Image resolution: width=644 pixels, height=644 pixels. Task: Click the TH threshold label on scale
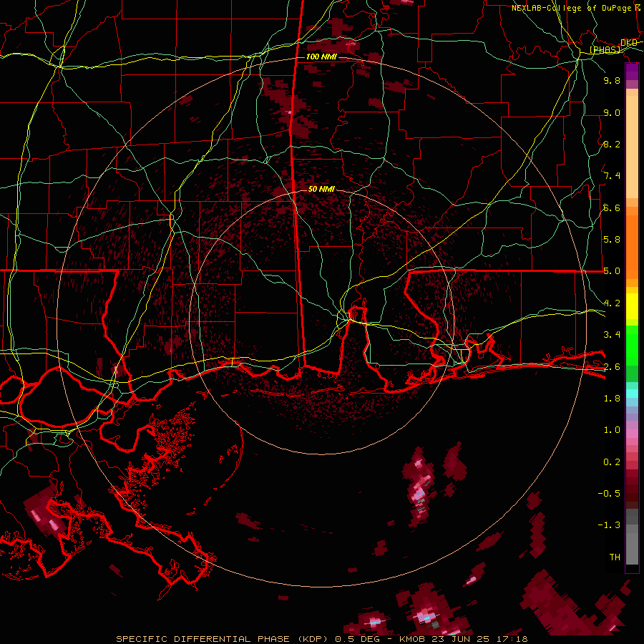615,557
